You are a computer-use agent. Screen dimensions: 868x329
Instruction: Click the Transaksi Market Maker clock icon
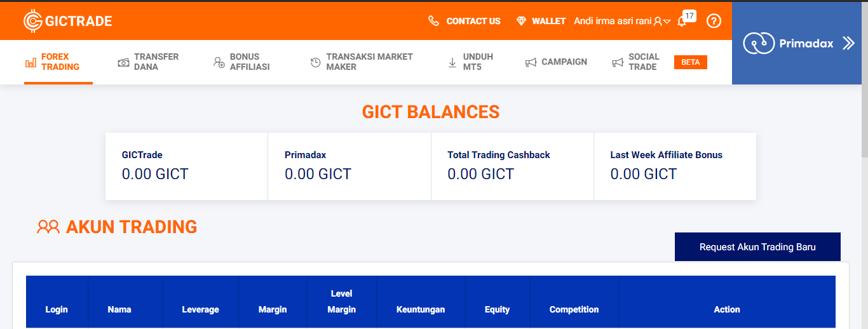[315, 62]
